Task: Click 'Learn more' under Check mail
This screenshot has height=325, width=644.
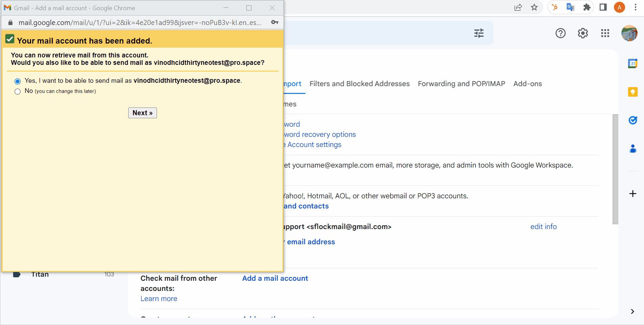Action: click(159, 299)
